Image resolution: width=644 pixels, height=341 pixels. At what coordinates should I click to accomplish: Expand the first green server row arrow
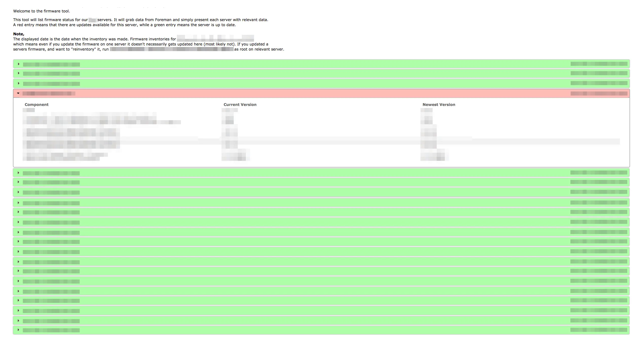tap(19, 64)
